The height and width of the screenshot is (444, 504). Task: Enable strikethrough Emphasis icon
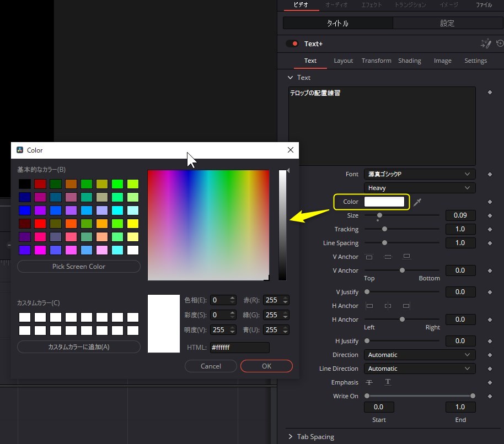point(369,382)
